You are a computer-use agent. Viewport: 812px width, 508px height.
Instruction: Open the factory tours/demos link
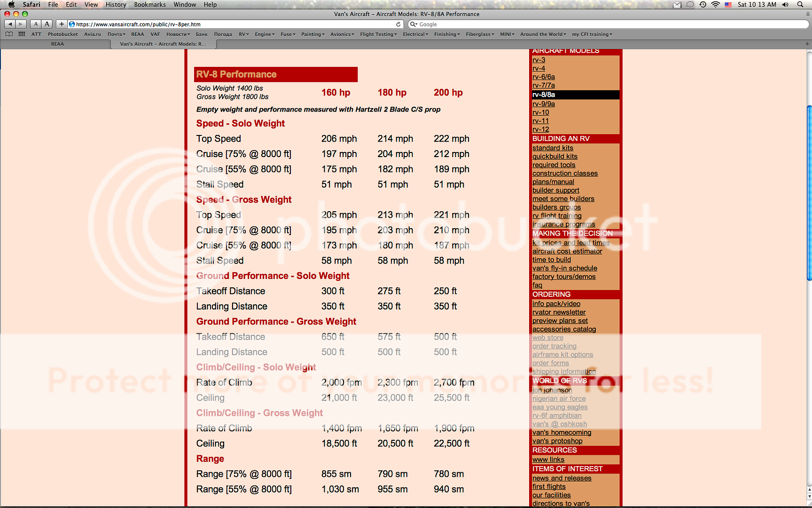click(564, 277)
